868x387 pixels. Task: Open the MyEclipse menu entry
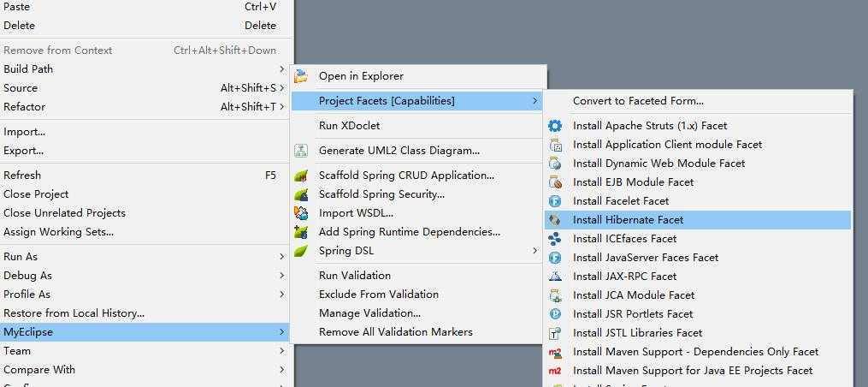(145, 331)
